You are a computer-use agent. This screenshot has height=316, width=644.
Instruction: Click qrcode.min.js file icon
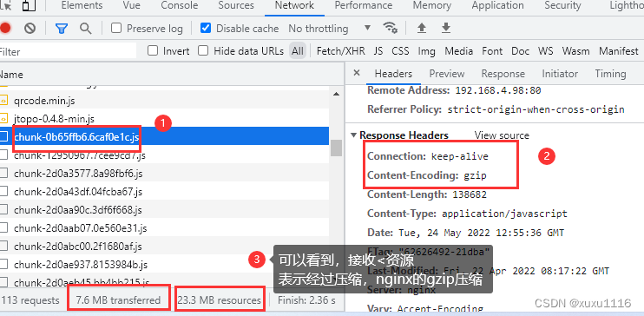3,100
